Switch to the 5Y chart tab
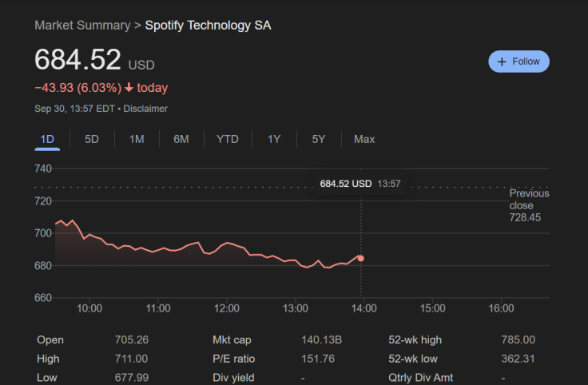This screenshot has height=385, width=588. pos(319,139)
